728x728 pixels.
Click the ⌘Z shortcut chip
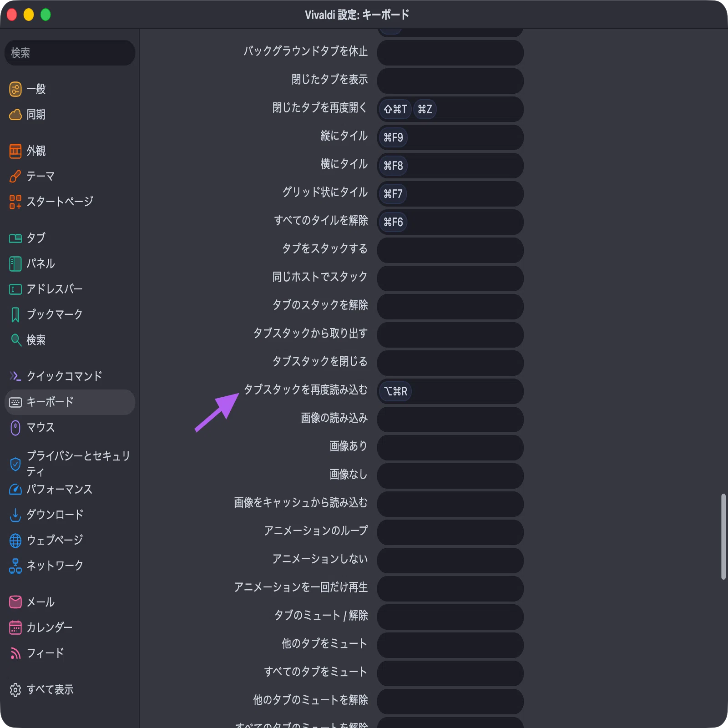point(425,109)
